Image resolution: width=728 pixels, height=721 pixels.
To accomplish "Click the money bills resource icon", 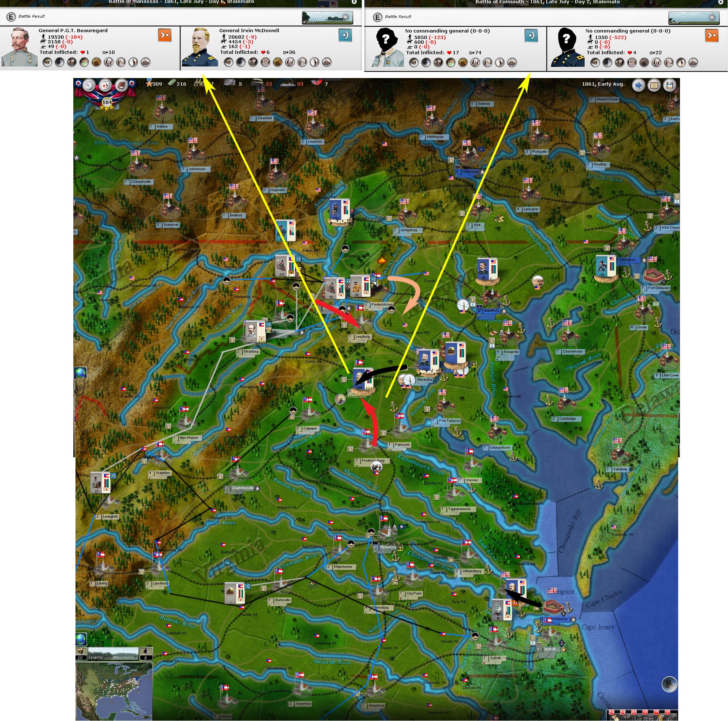I will 172,83.
